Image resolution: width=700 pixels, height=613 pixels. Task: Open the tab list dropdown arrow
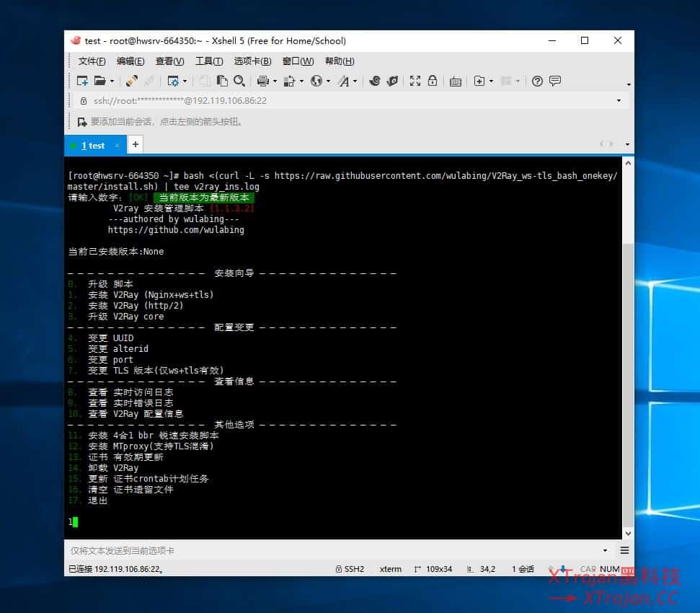point(627,144)
